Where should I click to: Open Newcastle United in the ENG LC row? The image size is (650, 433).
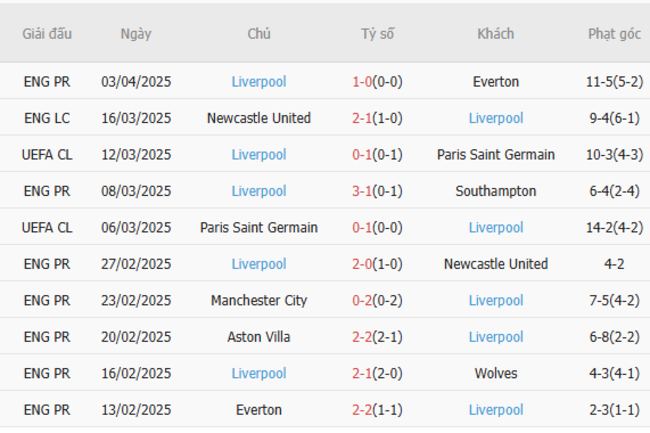[259, 118]
